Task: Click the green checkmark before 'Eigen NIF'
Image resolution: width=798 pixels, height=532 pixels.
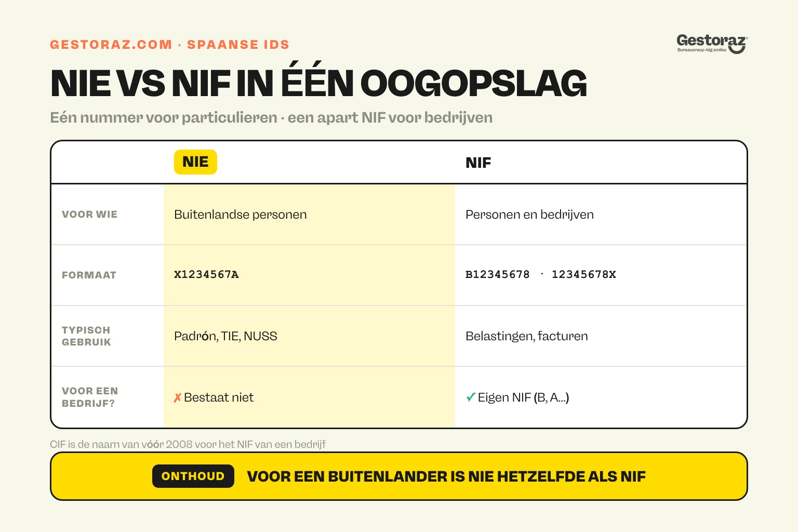Action: coord(471,397)
